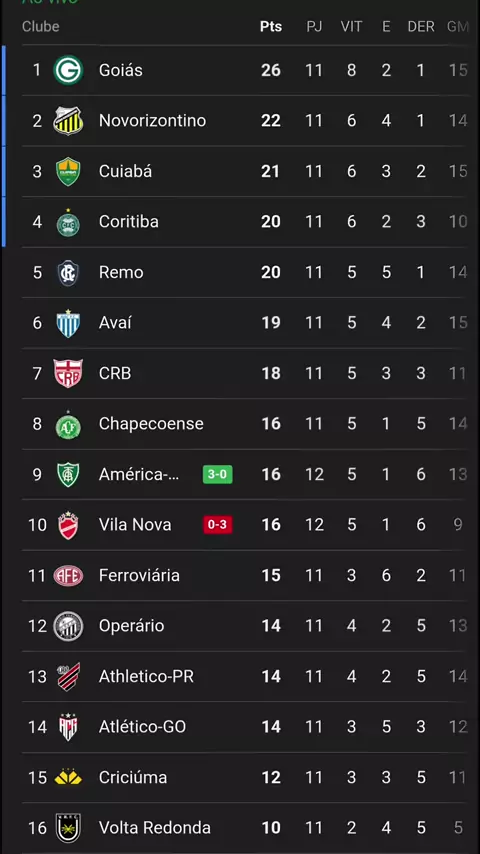The height and width of the screenshot is (854, 480).
Task: Tap the PJ column header
Action: pos(314,27)
